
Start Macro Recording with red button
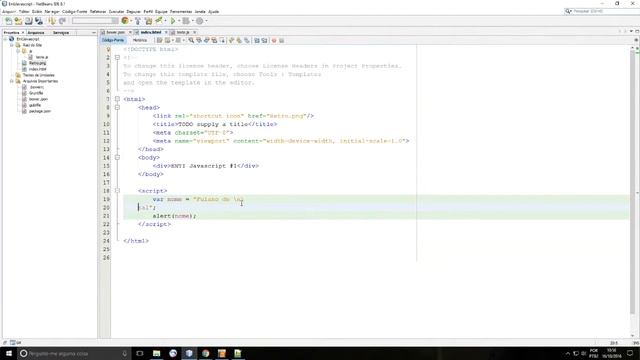pos(274,40)
